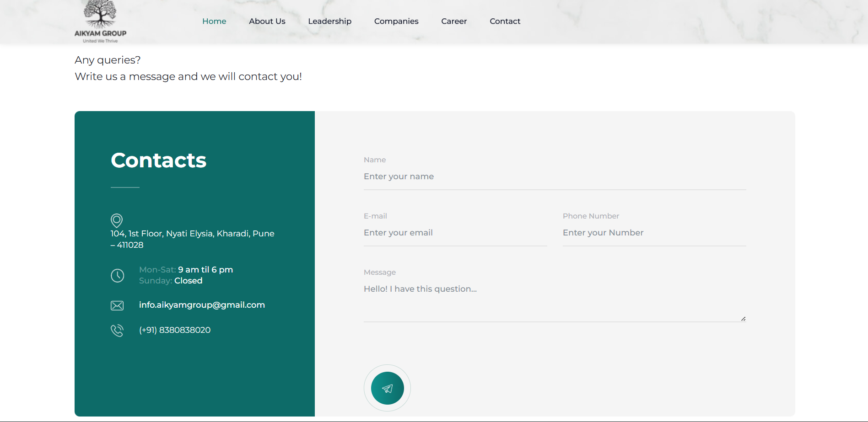This screenshot has height=422, width=868.
Task: Click the Aikyam Group tree logo
Action: (100, 21)
